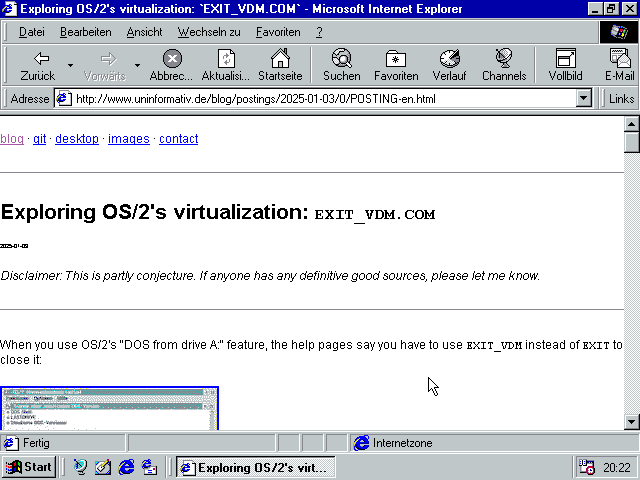Select the Exploring OS/2's virt... taskbar button
The width and height of the screenshot is (640, 480).
click(x=256, y=467)
